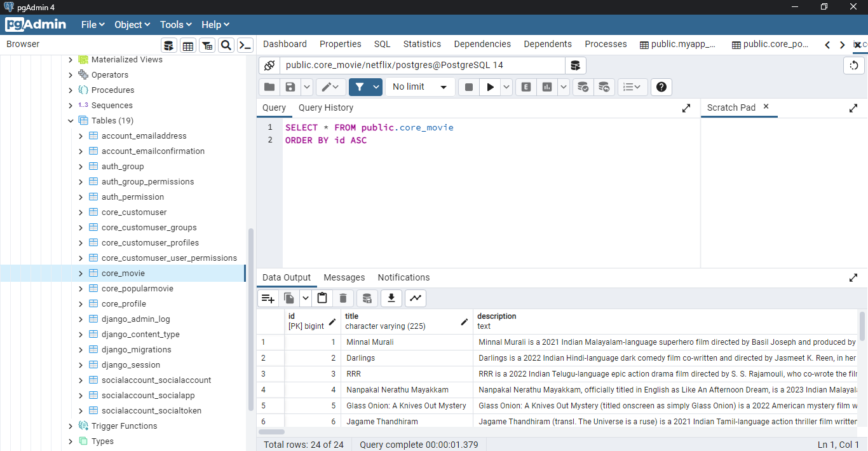Click the Minnal Murali title cell
Screen dimensions: 868x451
point(407,342)
